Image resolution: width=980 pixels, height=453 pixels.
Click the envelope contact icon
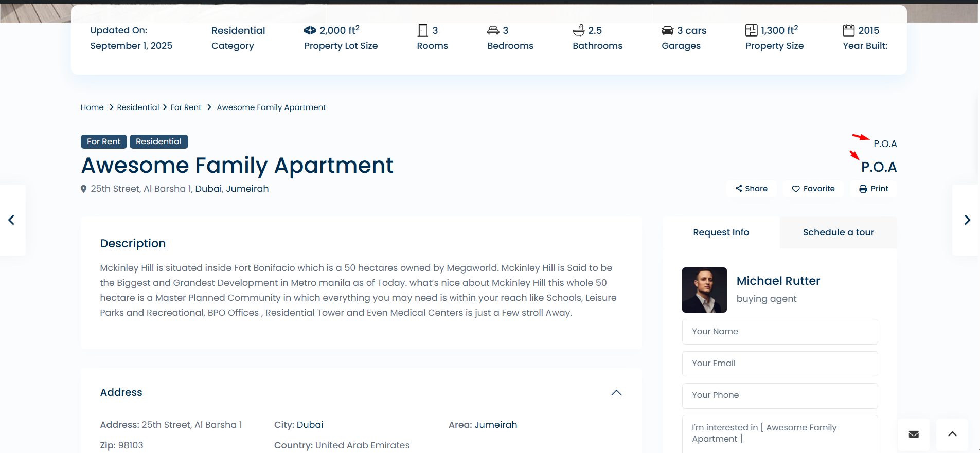[913, 434]
